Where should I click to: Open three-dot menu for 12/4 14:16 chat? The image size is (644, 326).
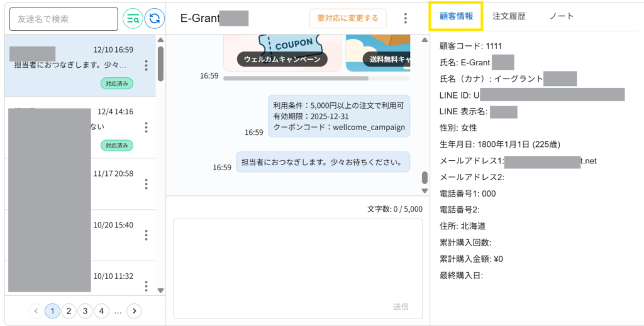point(147,128)
